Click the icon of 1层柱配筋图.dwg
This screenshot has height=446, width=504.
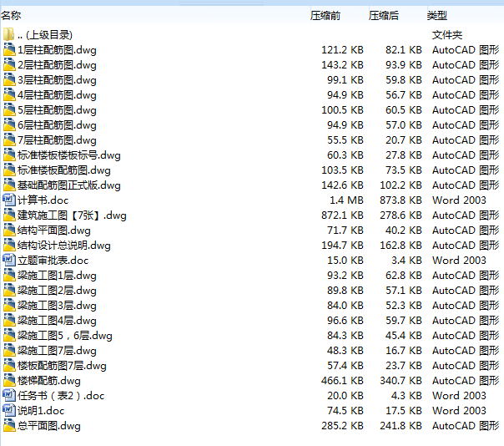tap(9, 49)
